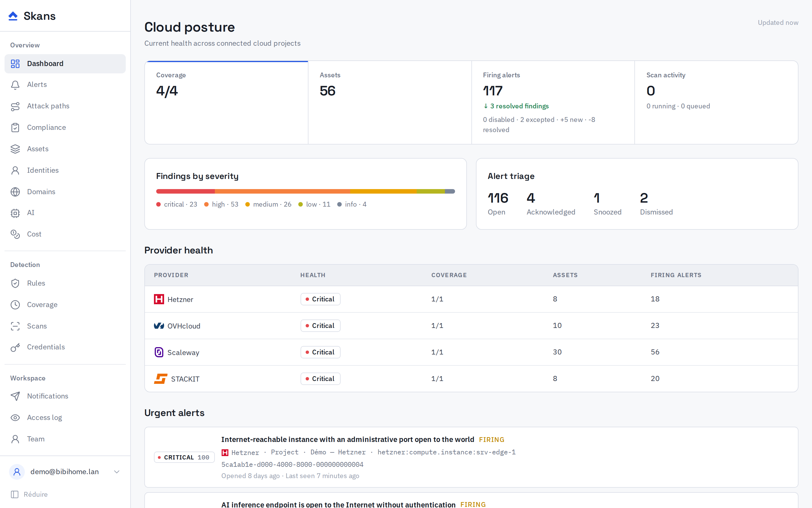The width and height of the screenshot is (812, 508).
Task: Open the AI inference endpoint alert
Action: pyautogui.click(x=338, y=504)
